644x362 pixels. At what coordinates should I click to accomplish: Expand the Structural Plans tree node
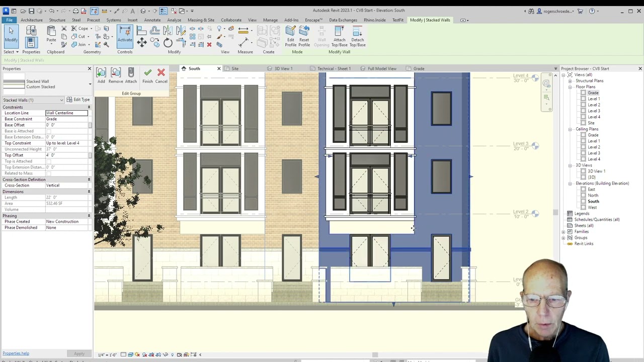click(570, 81)
